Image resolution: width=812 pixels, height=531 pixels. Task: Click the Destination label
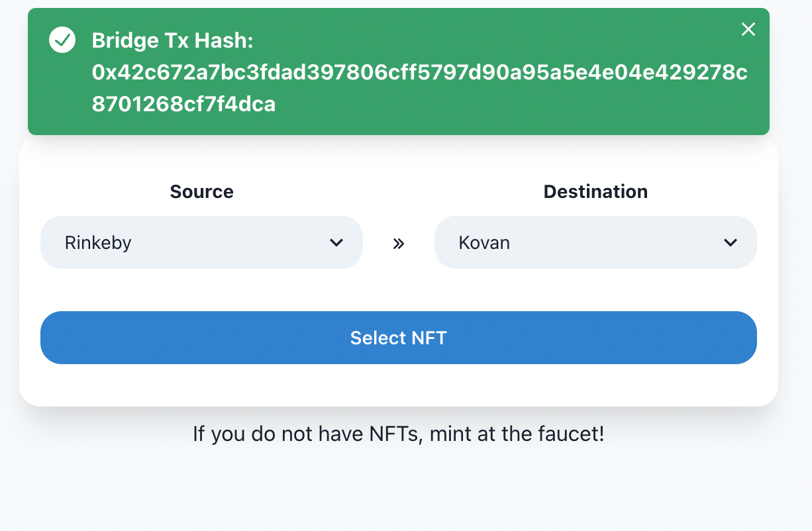pyautogui.click(x=595, y=192)
